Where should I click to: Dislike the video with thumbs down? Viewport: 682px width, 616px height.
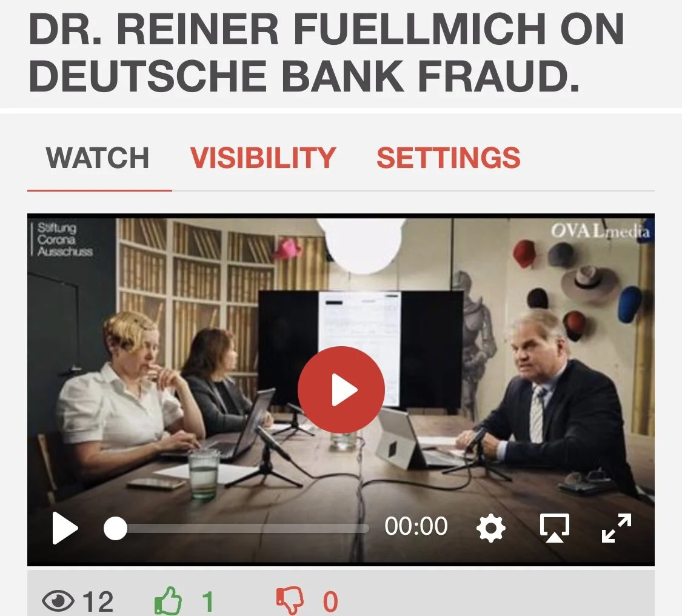coord(290,601)
